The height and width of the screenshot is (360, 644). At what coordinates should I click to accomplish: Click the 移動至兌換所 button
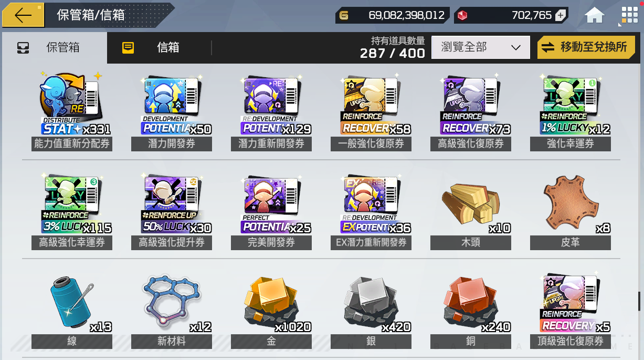click(x=585, y=47)
